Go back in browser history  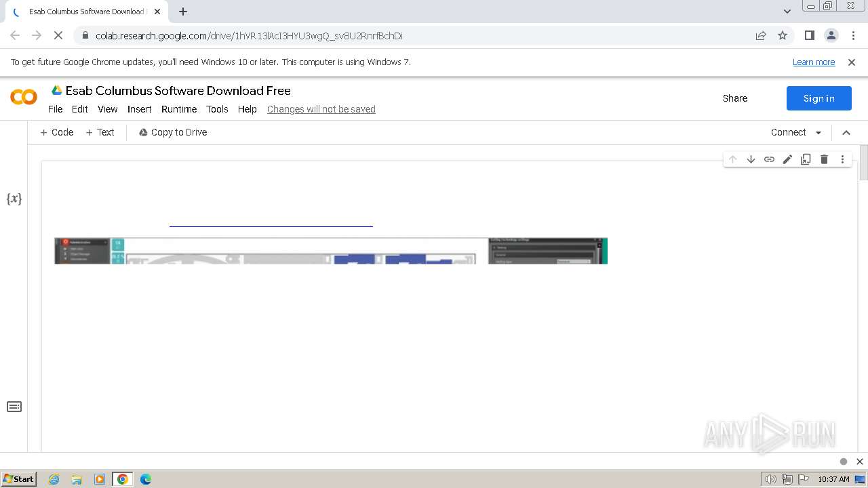(x=15, y=35)
